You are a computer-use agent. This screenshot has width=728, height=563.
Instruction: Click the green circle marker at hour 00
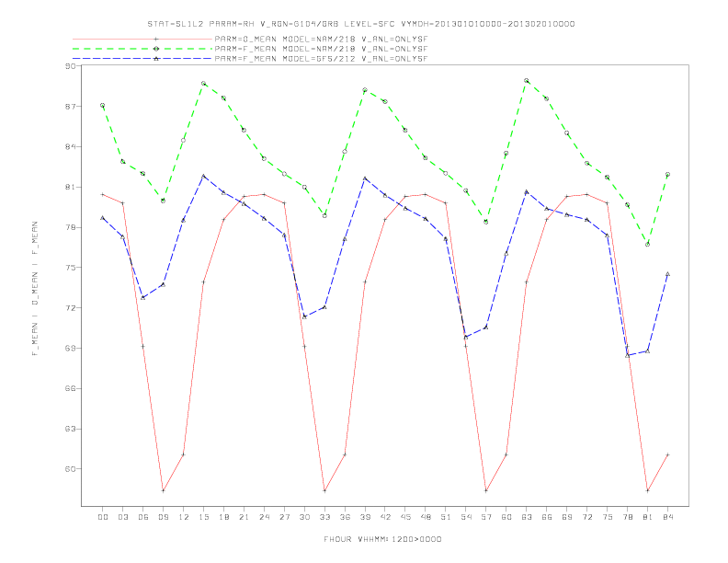pyautogui.click(x=103, y=106)
